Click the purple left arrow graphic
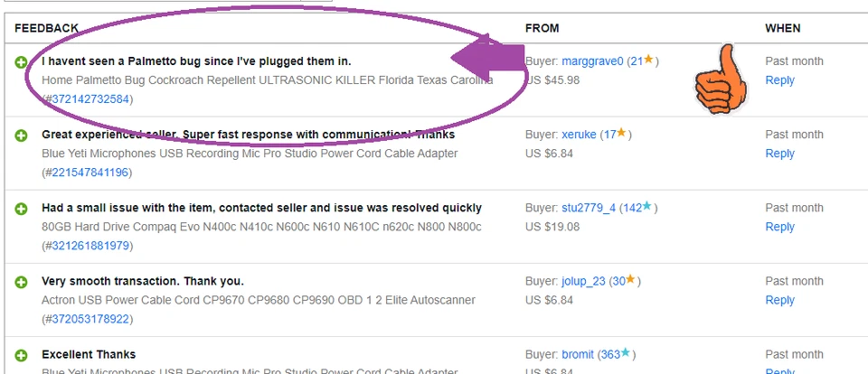868x374 pixels. pyautogui.click(x=487, y=61)
